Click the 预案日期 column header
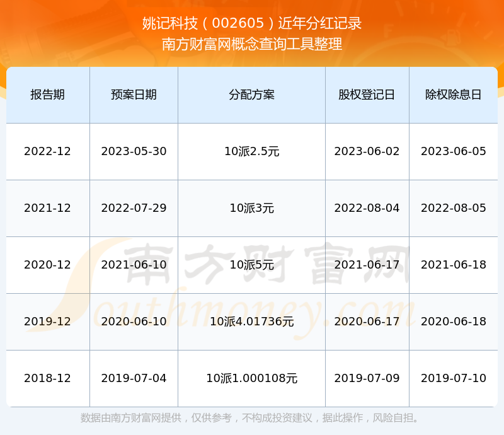This screenshot has width=504, height=435. 134,95
